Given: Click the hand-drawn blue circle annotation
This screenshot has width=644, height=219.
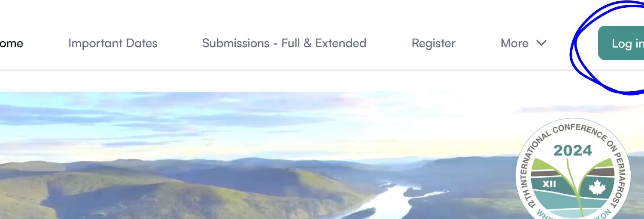Looking at the screenshot, I should click(x=607, y=47).
